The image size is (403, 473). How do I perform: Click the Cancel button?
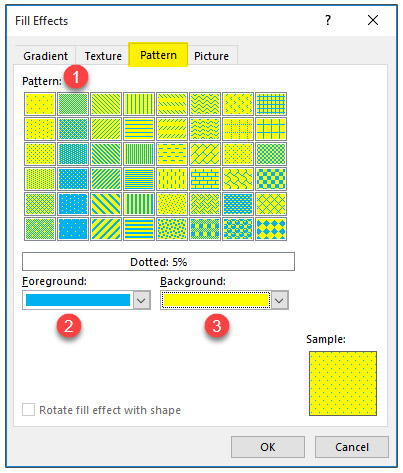[352, 447]
